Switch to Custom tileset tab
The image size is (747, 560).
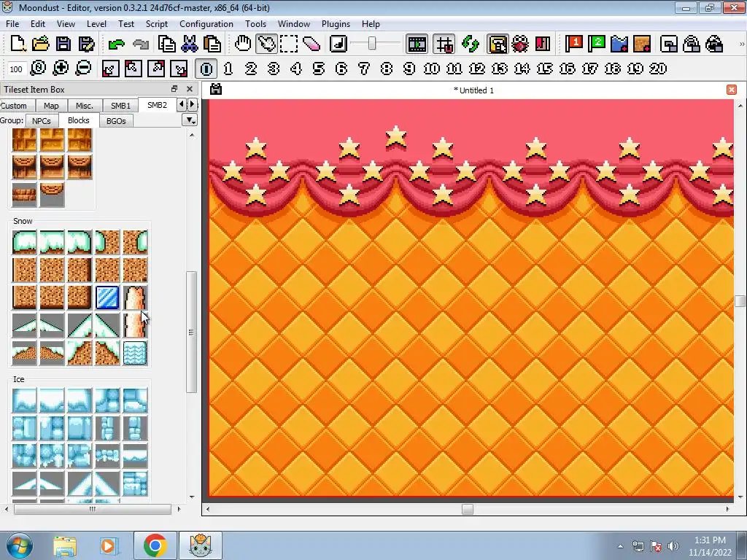coord(14,106)
